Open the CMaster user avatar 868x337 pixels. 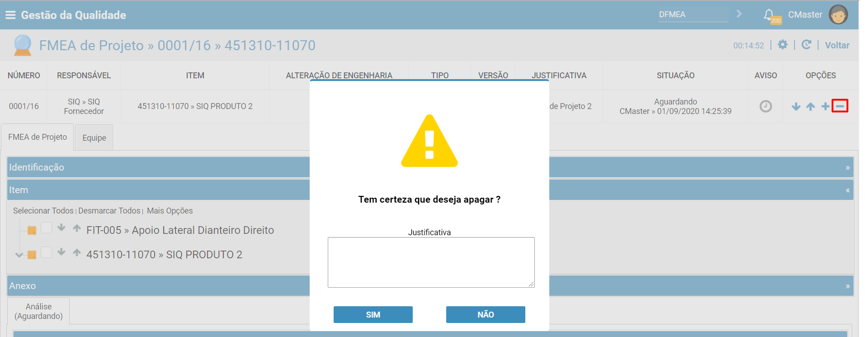[x=838, y=14]
